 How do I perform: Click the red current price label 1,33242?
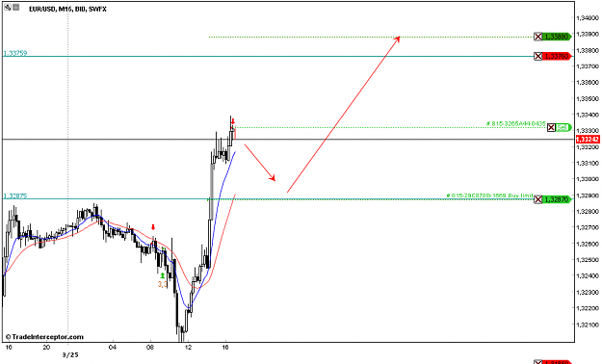tap(588, 139)
